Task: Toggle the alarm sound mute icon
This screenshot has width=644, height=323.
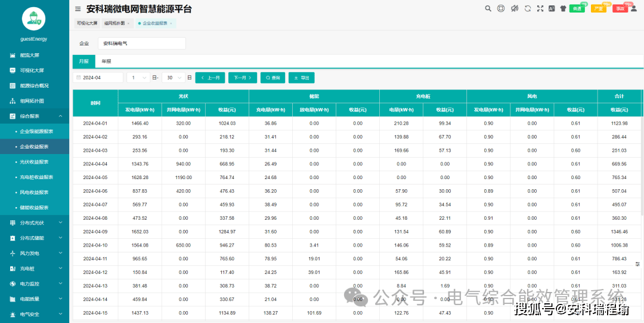Action: tap(514, 8)
